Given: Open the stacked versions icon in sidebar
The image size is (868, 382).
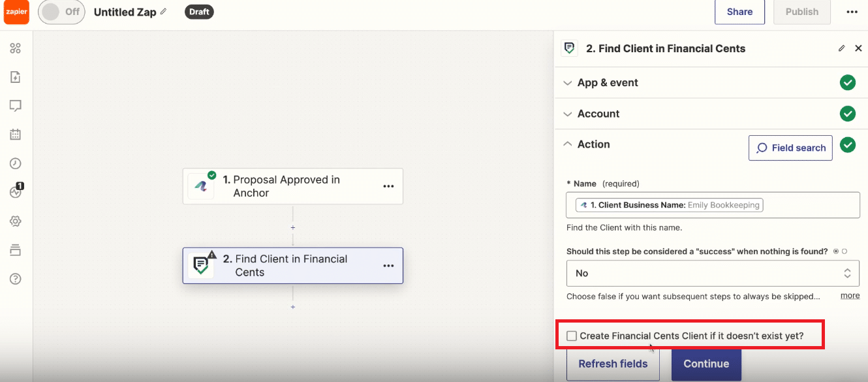Looking at the screenshot, I should click(16, 250).
